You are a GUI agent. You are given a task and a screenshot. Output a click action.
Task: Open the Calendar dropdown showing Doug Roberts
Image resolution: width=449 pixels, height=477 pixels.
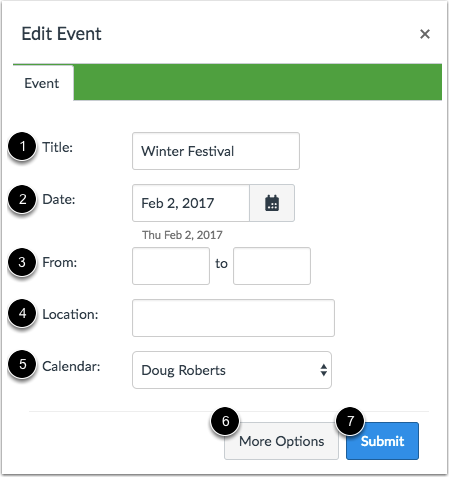[232, 370]
